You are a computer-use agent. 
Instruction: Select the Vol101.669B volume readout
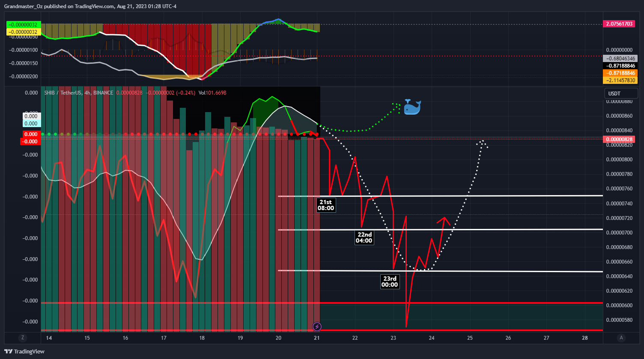pyautogui.click(x=212, y=93)
